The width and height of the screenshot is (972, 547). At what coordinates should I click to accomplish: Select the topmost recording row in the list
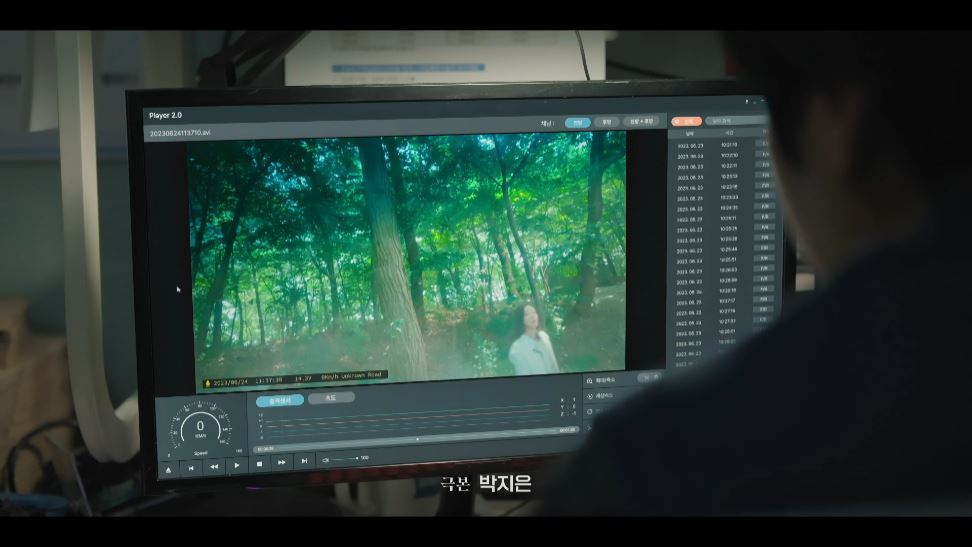pyautogui.click(x=722, y=145)
